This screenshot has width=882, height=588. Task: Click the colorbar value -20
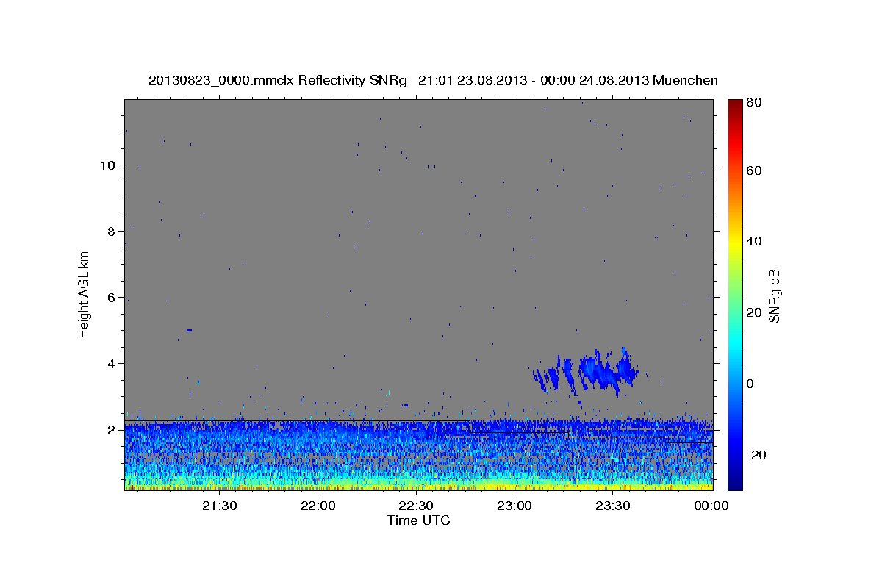click(x=756, y=455)
